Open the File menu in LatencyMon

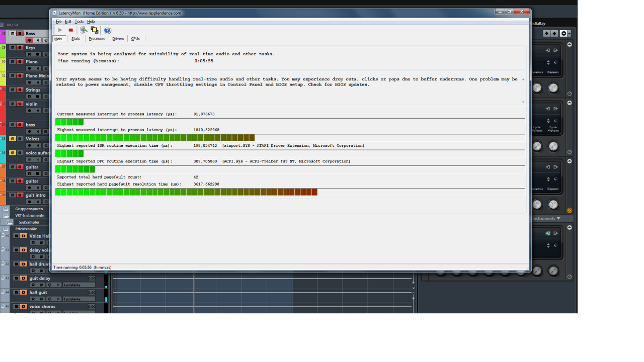tap(59, 22)
